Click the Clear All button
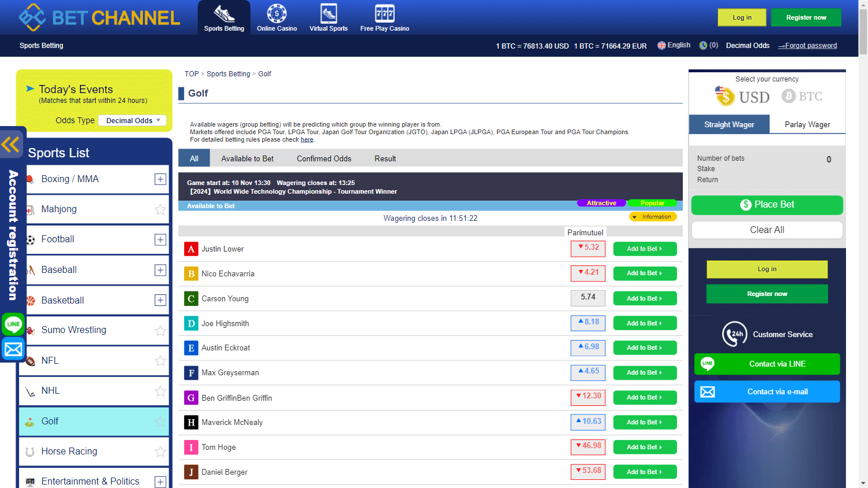The width and height of the screenshot is (868, 488). (x=767, y=230)
